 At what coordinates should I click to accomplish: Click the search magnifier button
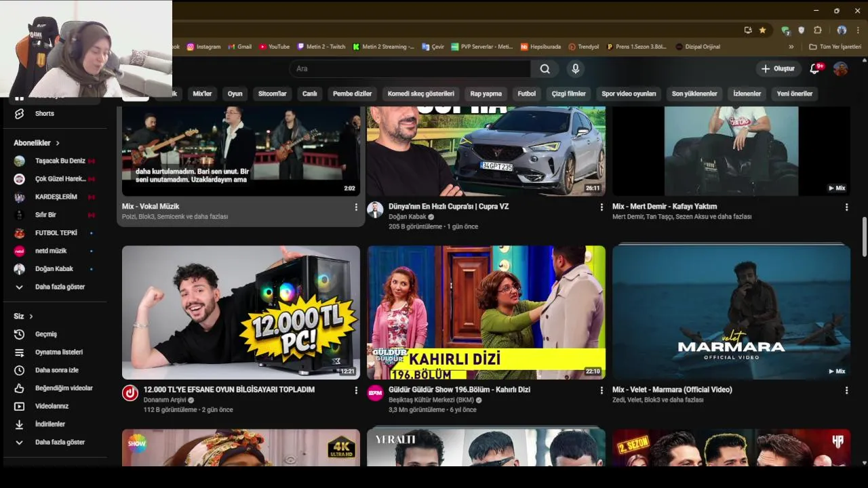tap(545, 68)
